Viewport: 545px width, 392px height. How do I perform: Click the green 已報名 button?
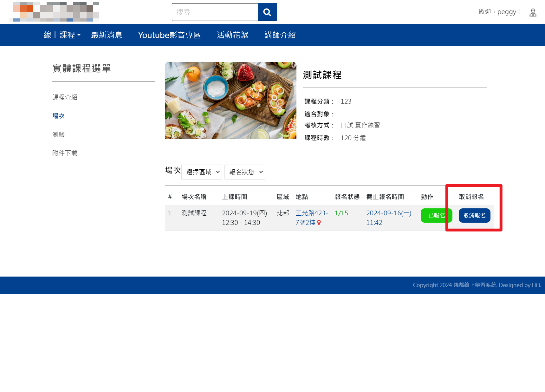coord(436,215)
